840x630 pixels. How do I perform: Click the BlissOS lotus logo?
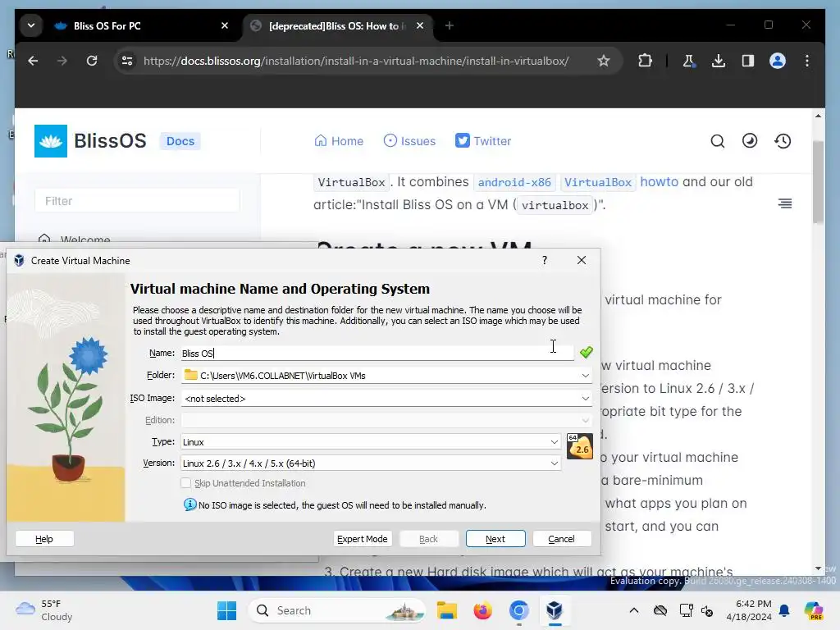point(51,141)
